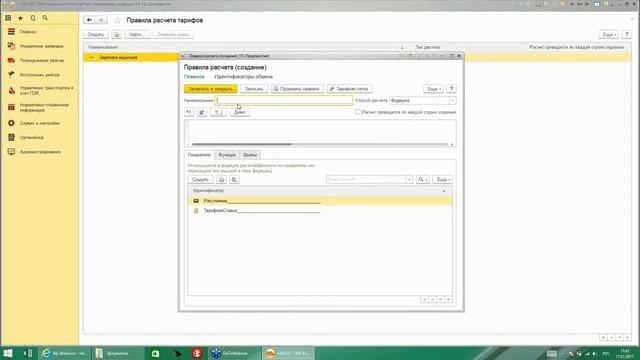The height and width of the screenshot is (360, 640).
Task: Open help question mark in dialog toolbar
Action: 451,89
